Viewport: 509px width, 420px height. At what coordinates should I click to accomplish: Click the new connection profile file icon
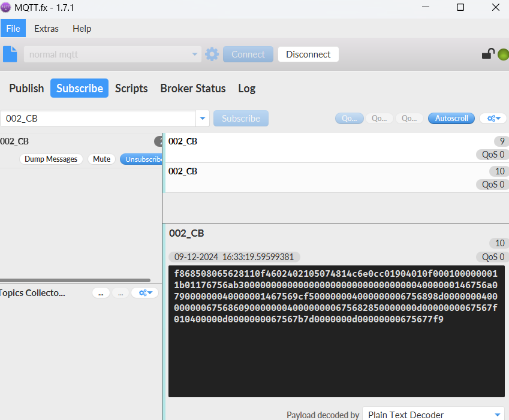coord(10,54)
